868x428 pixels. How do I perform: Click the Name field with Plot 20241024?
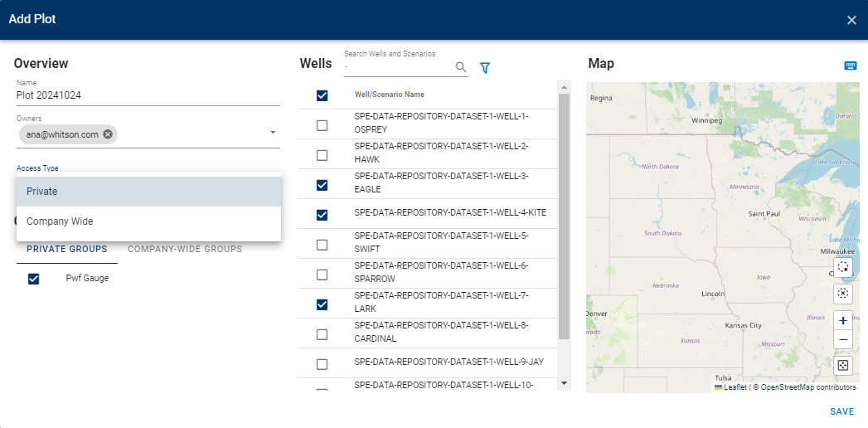tap(148, 95)
